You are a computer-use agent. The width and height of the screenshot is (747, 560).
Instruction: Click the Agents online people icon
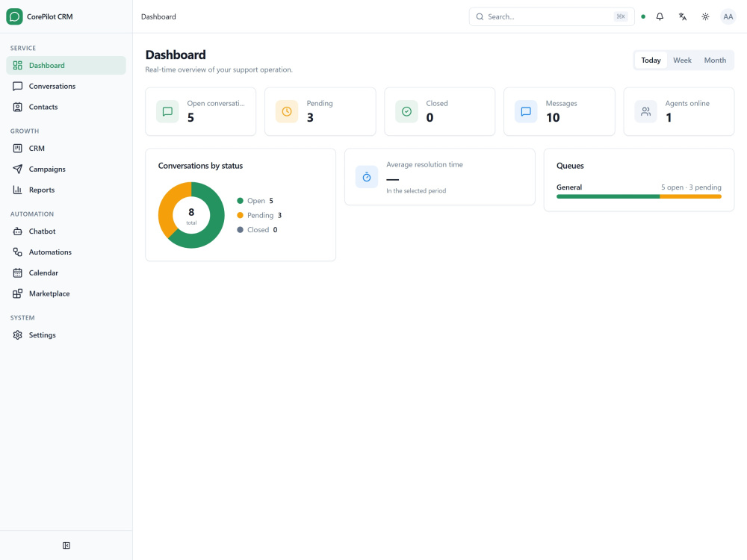tap(645, 111)
